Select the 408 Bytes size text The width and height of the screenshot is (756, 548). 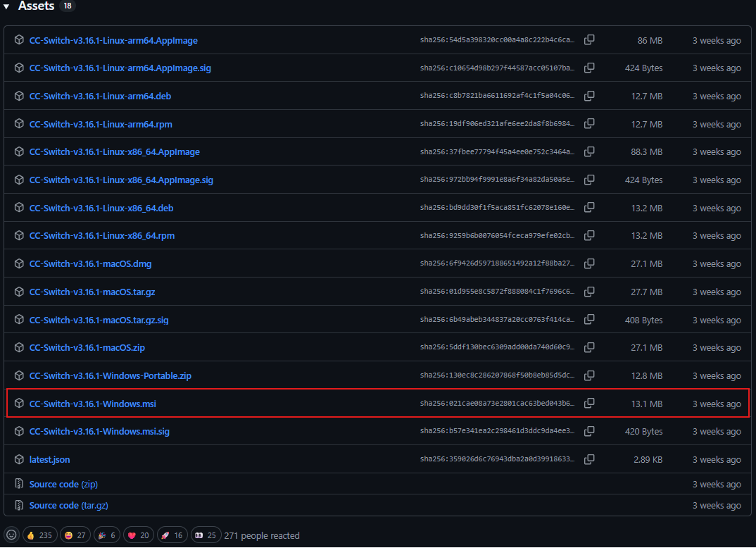click(643, 320)
